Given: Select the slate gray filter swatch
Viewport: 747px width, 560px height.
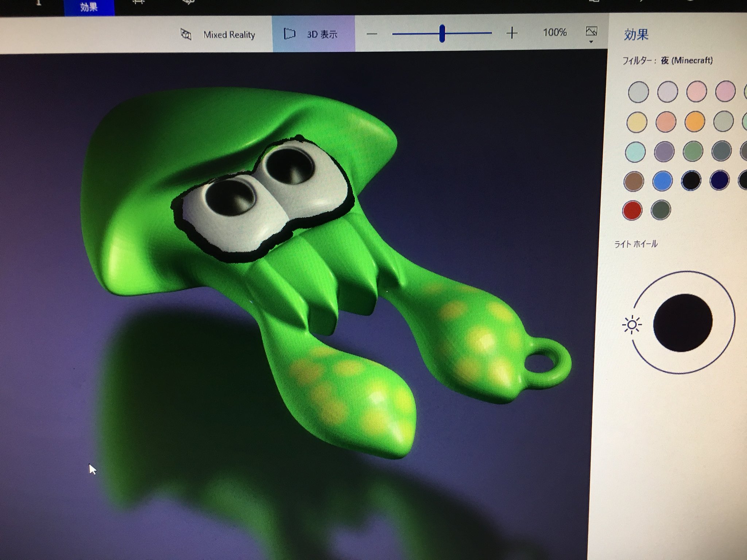Looking at the screenshot, I should [x=721, y=151].
